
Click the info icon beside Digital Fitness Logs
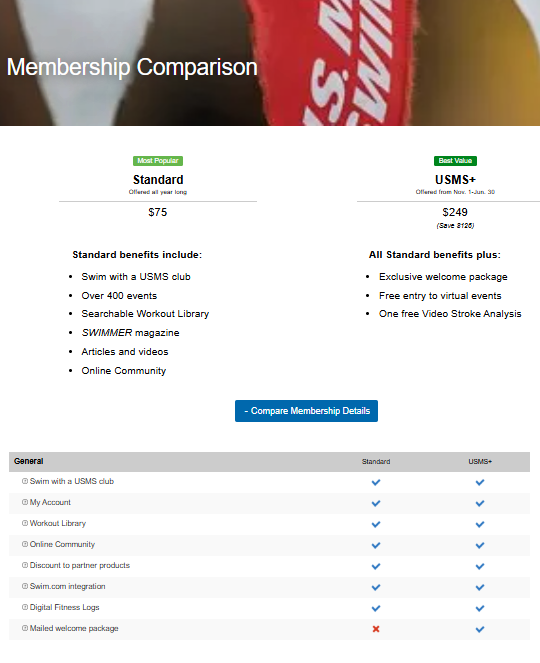pyautogui.click(x=25, y=607)
